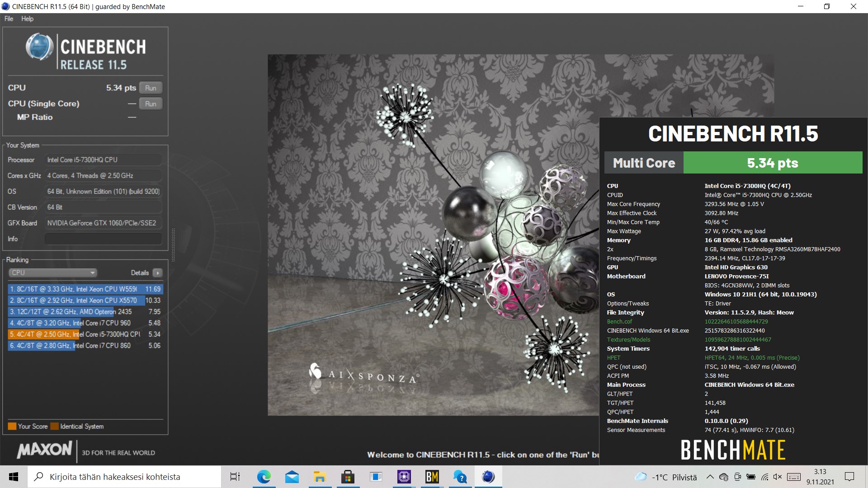868x488 pixels.
Task: Open Get Help app from taskbar
Action: tap(460, 477)
